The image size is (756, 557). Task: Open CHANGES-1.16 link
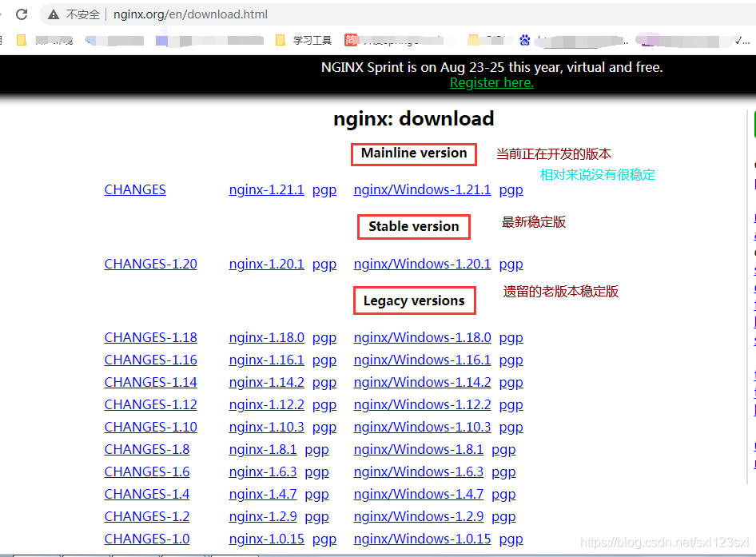tap(150, 360)
